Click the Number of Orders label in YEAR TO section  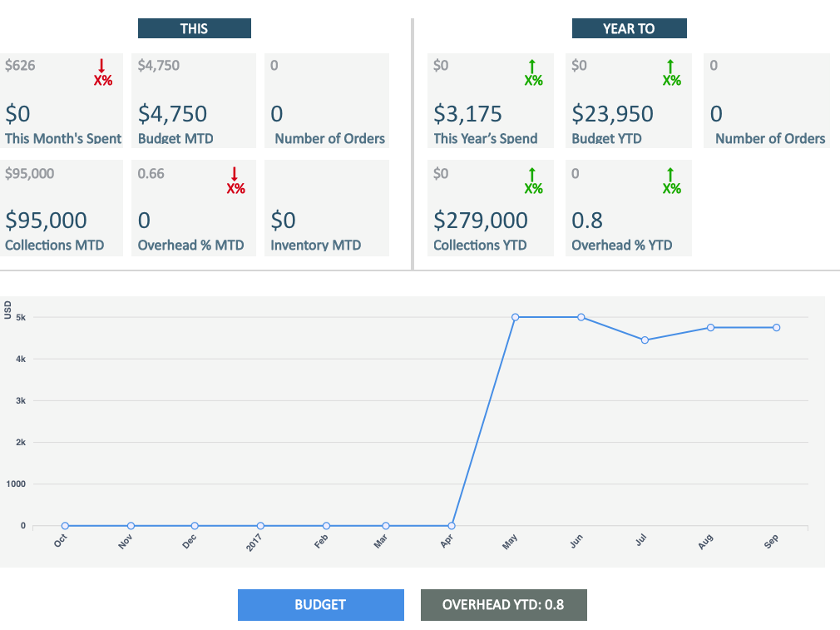pyautogui.click(x=770, y=138)
